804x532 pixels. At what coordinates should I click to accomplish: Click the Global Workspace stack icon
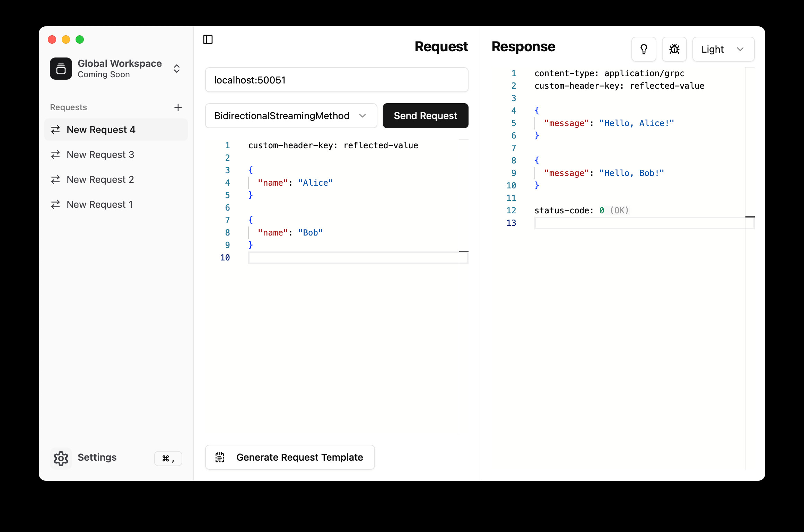point(61,69)
